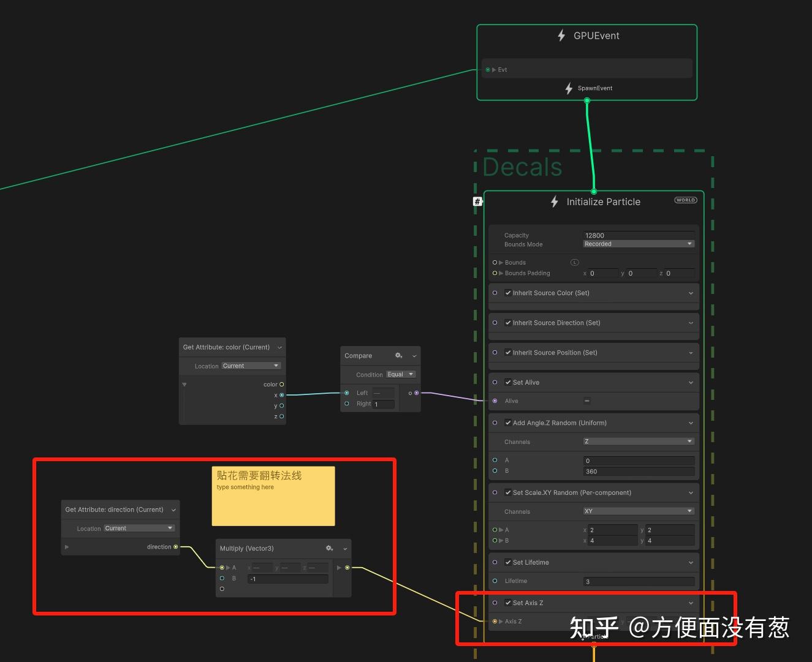Viewport: 812px width, 662px height.
Task: Expand the direction output triangle
Action: [x=67, y=547]
